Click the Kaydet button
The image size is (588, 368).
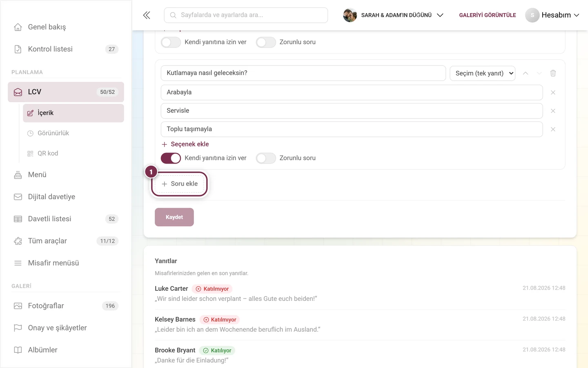pyautogui.click(x=174, y=217)
